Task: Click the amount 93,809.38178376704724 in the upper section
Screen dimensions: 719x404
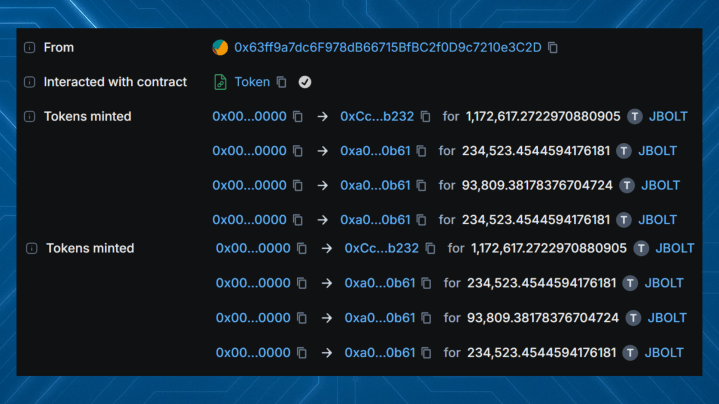Action: (x=537, y=185)
